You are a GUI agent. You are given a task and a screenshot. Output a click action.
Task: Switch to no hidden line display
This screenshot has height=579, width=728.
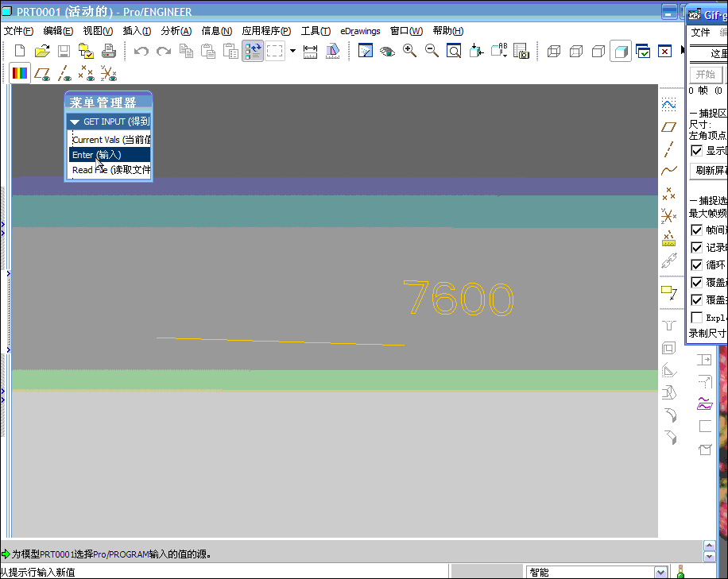(x=598, y=51)
